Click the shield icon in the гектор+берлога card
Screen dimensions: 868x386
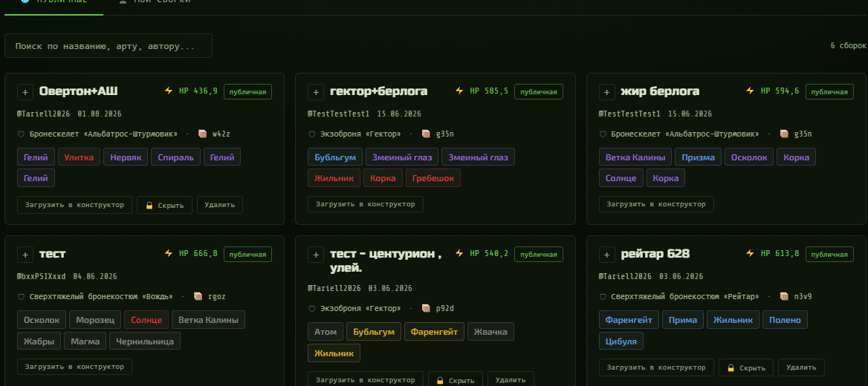pos(311,134)
